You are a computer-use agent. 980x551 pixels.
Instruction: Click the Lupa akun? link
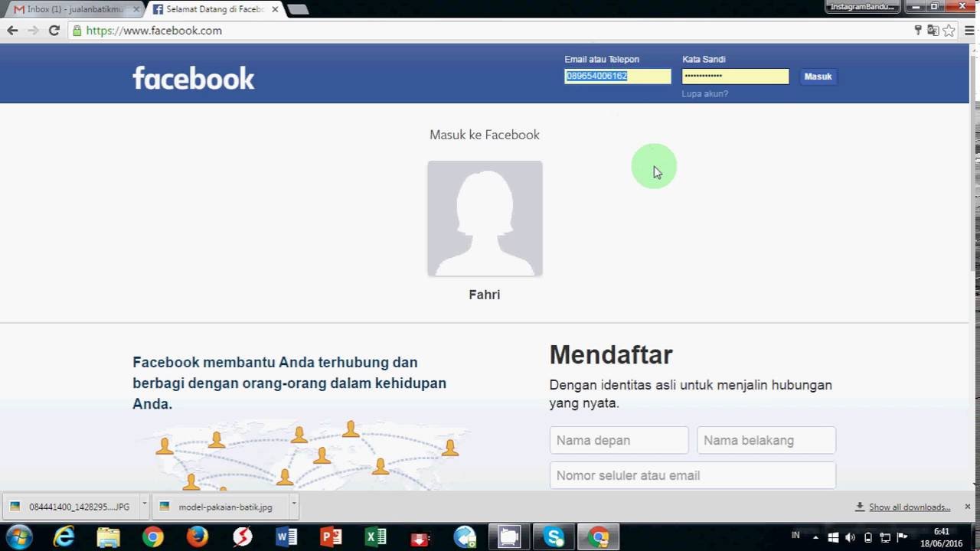pyautogui.click(x=704, y=94)
